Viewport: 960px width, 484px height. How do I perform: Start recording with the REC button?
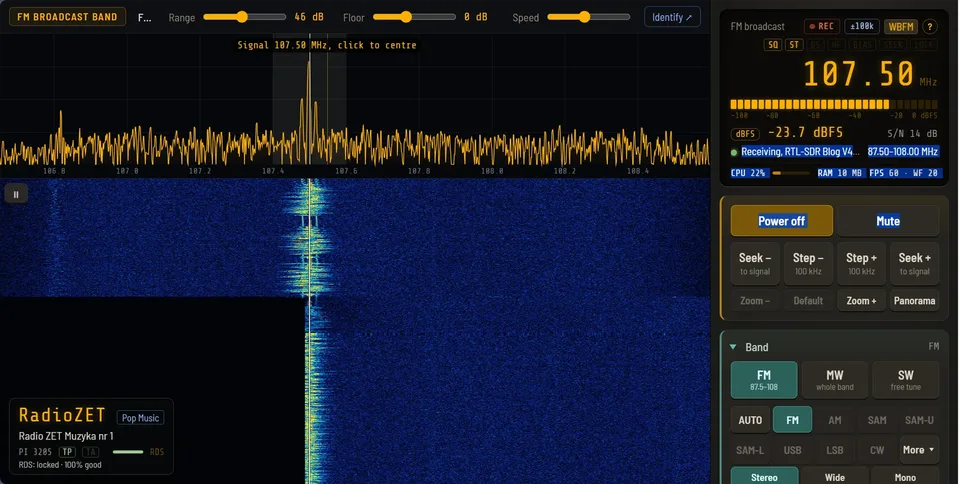(822, 26)
